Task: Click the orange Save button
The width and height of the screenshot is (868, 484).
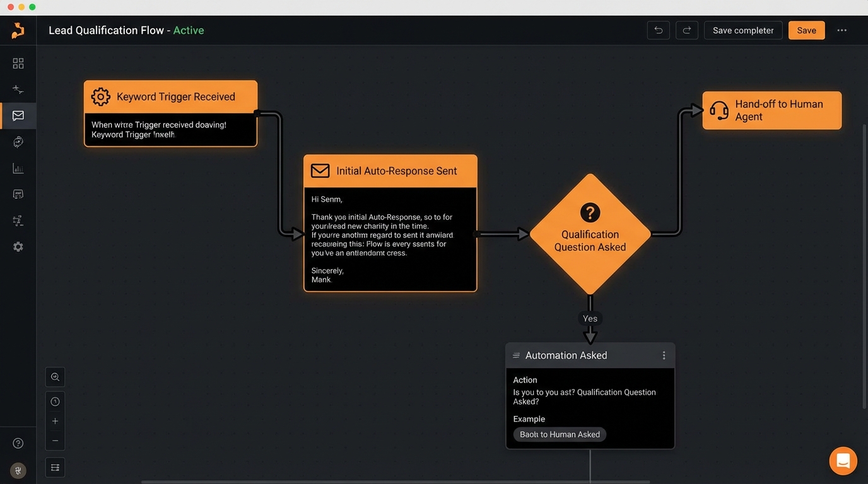Action: click(x=806, y=30)
